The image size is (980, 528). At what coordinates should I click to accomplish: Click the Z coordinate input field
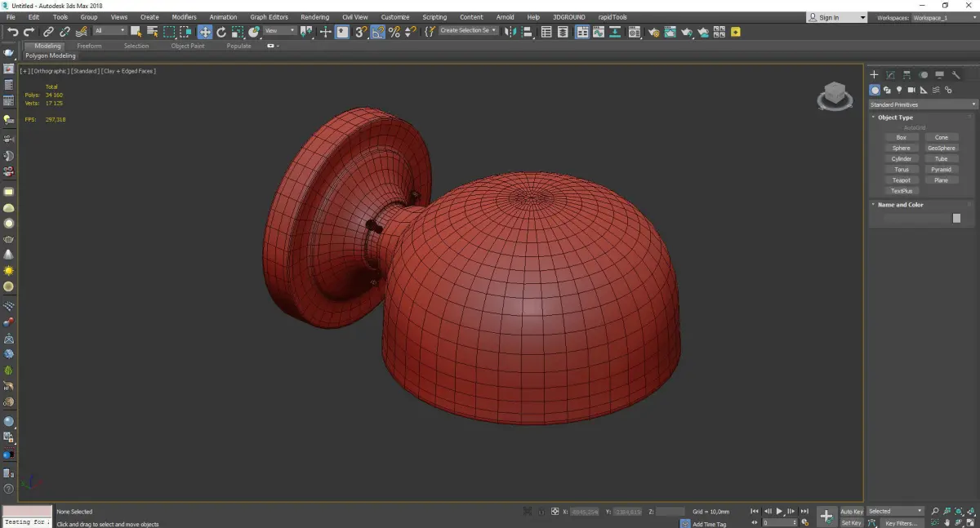[670, 512]
